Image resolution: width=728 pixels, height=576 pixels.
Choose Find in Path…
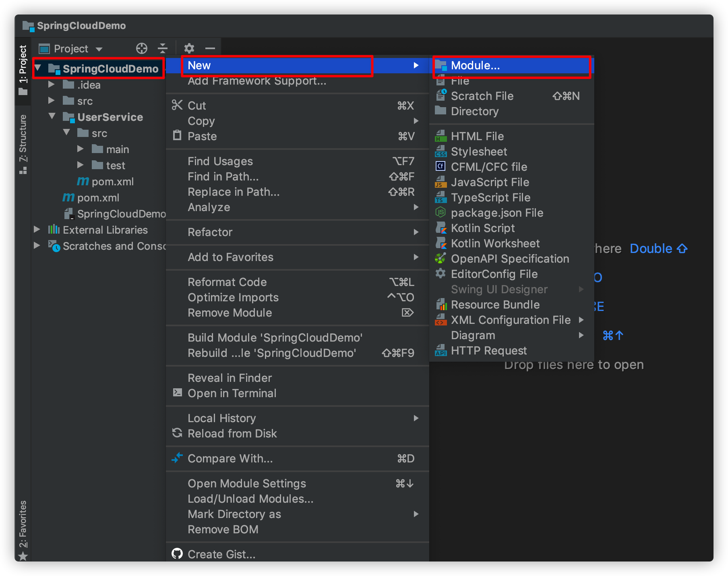click(298, 176)
